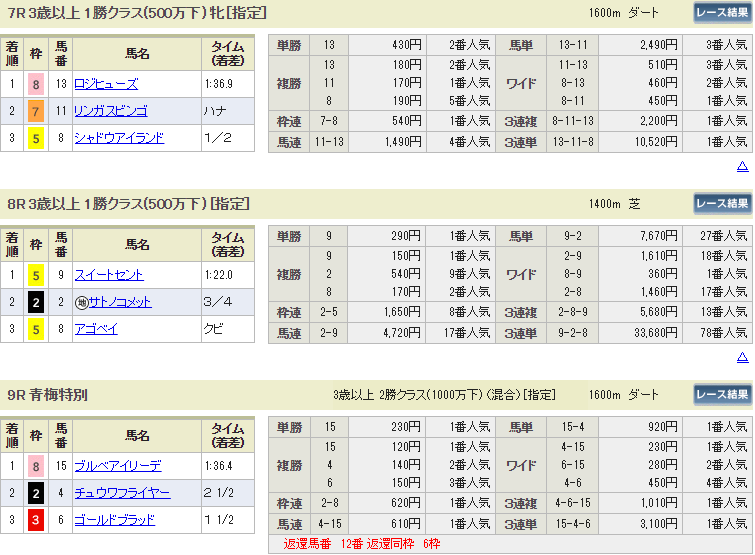This screenshot has width=755, height=555.
Task: Click the page-top triangle below 8R table
Action: tap(742, 357)
